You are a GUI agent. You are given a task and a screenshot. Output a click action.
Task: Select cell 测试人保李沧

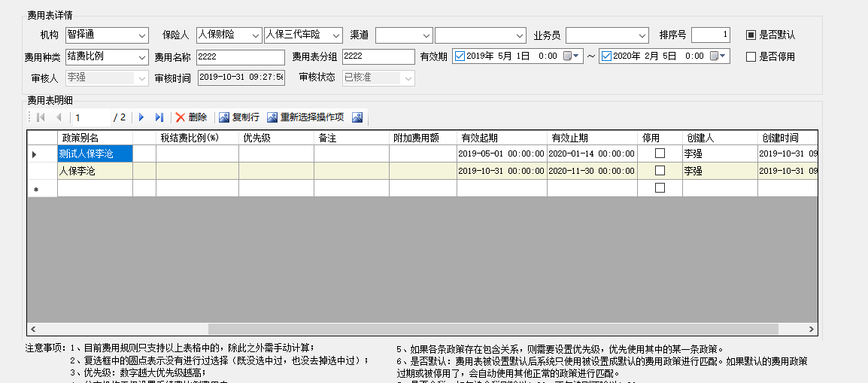point(96,154)
